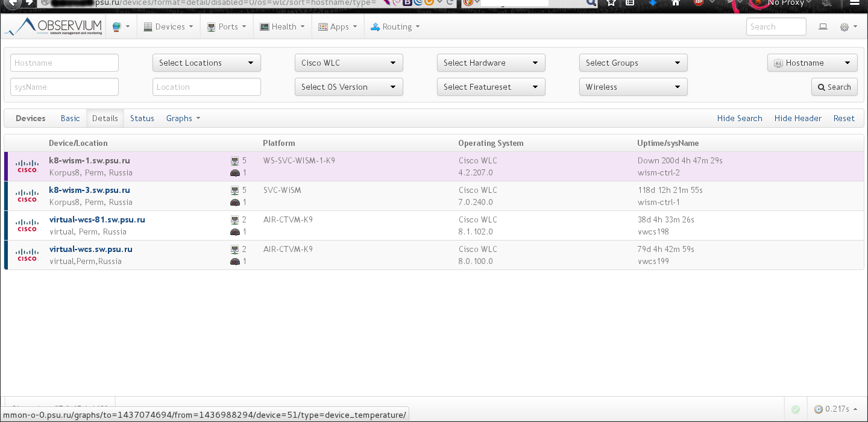This screenshot has height=422, width=868.
Task: Switch to the Status view tab
Action: coord(142,118)
